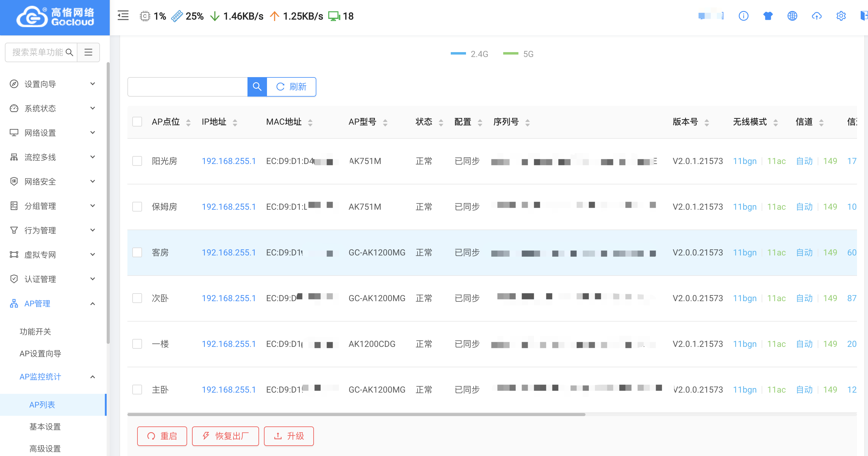Toggle the select-all checkbox in table header
Viewport: 868px width, 456px height.
[137, 122]
